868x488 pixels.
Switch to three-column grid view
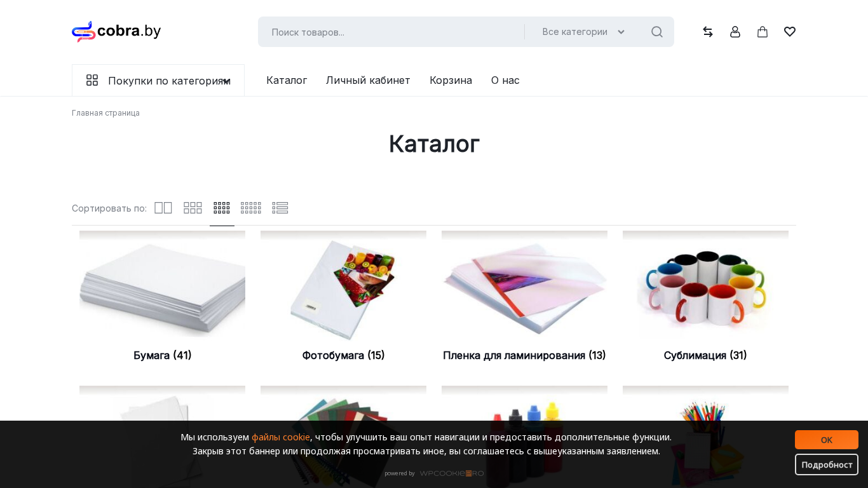[193, 208]
